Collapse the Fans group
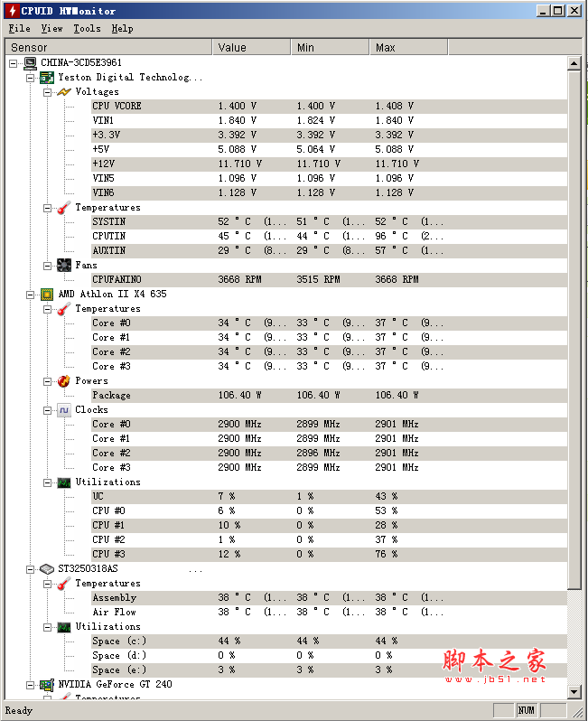This screenshot has width=588, height=721. (47, 266)
